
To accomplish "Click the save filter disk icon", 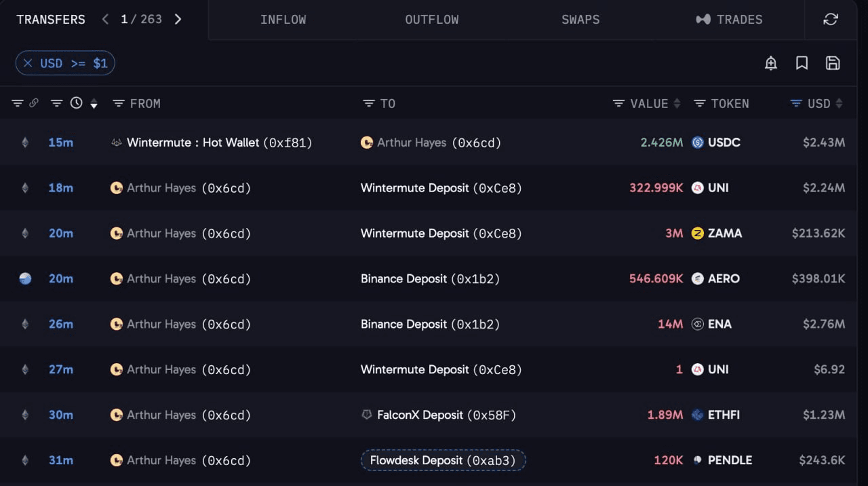I will pyautogui.click(x=833, y=63).
